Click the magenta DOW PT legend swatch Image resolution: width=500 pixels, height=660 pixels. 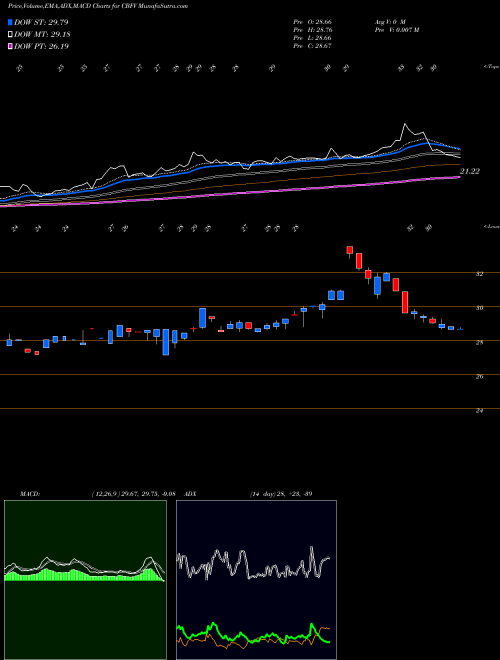[x=11, y=46]
